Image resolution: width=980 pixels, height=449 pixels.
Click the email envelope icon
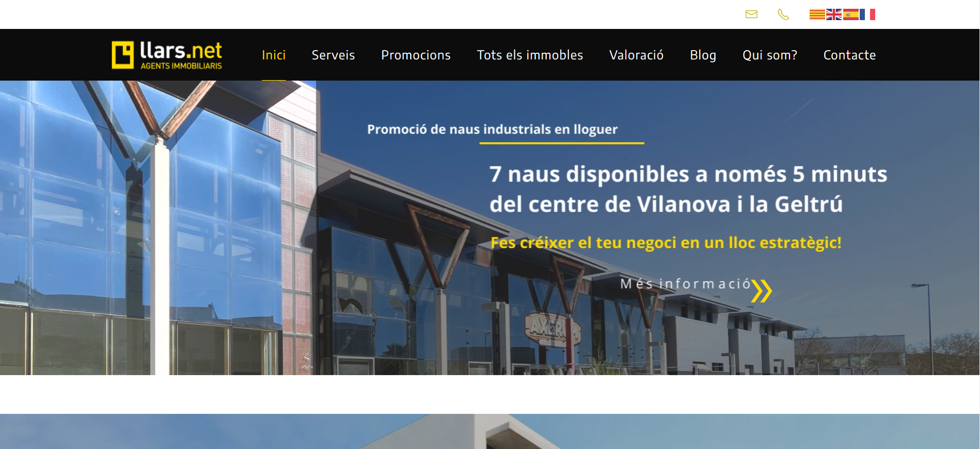click(751, 14)
